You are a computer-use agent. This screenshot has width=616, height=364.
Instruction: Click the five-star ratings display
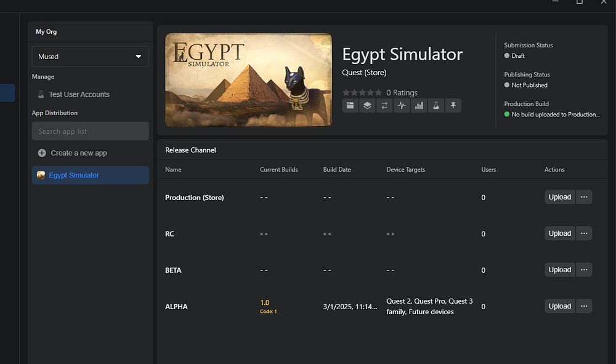362,92
